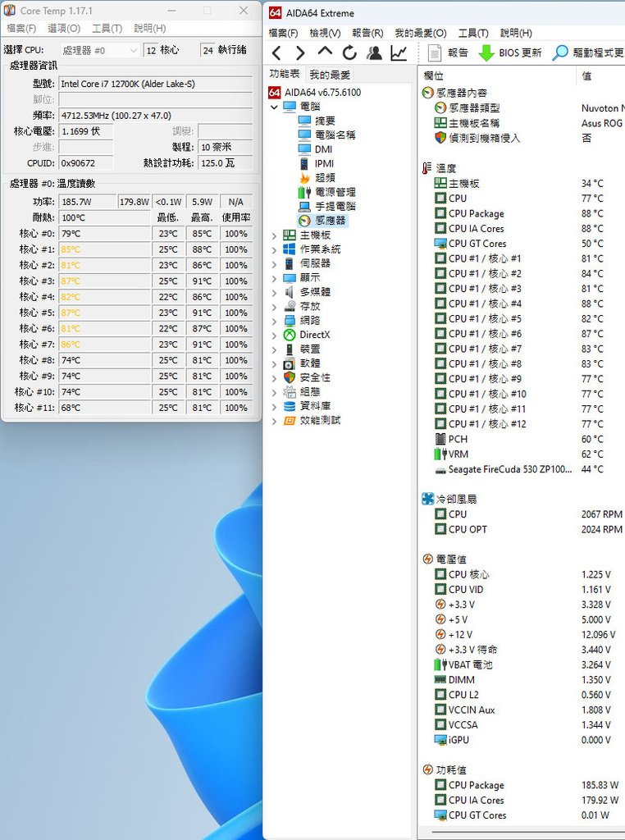Open Core Temp 選項(O) menu
The width and height of the screenshot is (625, 840).
(x=64, y=29)
